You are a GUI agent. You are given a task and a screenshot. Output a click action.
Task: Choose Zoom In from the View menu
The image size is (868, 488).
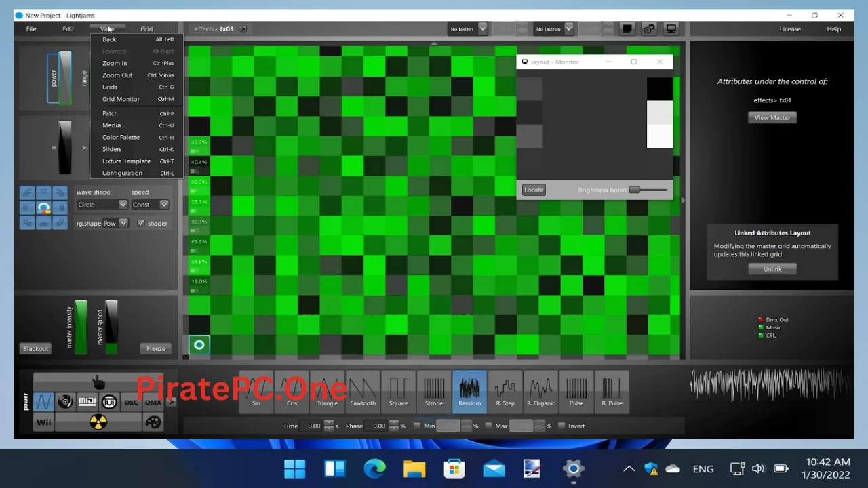138,63
